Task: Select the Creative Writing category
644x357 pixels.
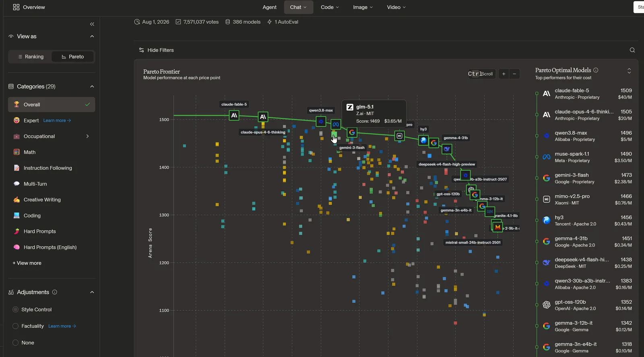Action: pos(52,200)
